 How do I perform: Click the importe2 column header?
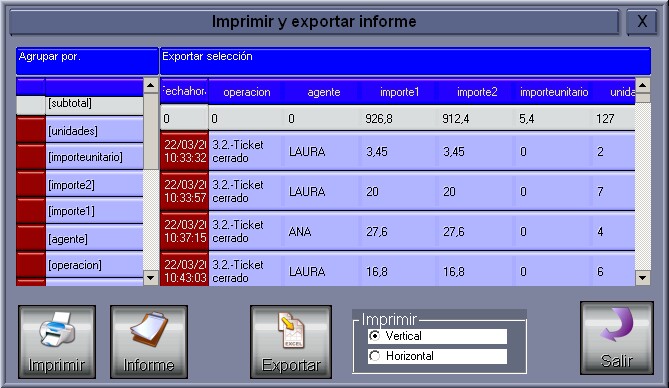pos(477,92)
